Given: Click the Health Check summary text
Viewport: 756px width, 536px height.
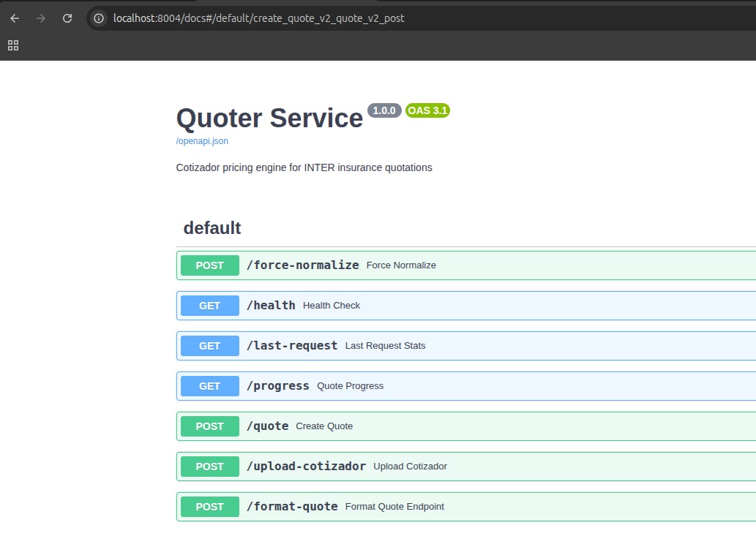Looking at the screenshot, I should pos(332,306).
